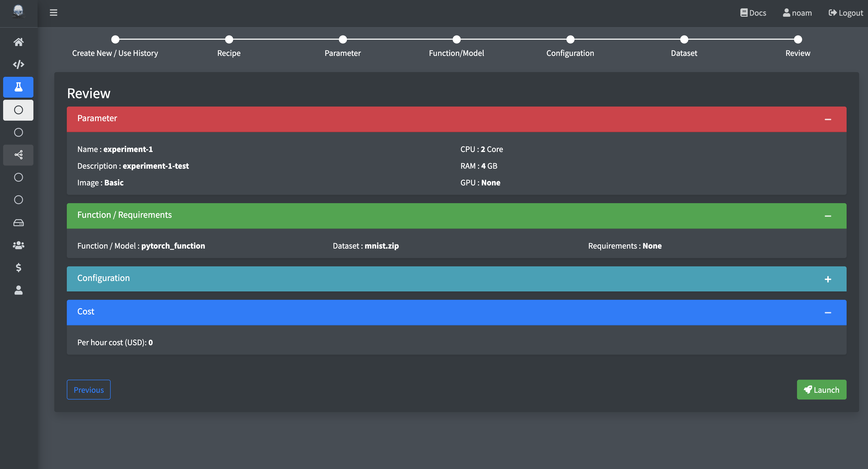Click the share nodes sidebar icon
The image size is (868, 469).
tap(18, 155)
